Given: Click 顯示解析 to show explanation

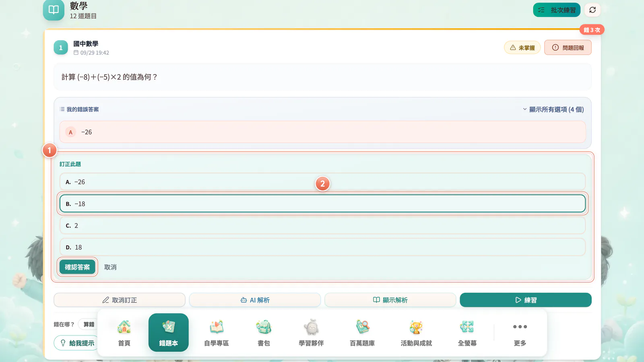Looking at the screenshot, I should pos(390,300).
